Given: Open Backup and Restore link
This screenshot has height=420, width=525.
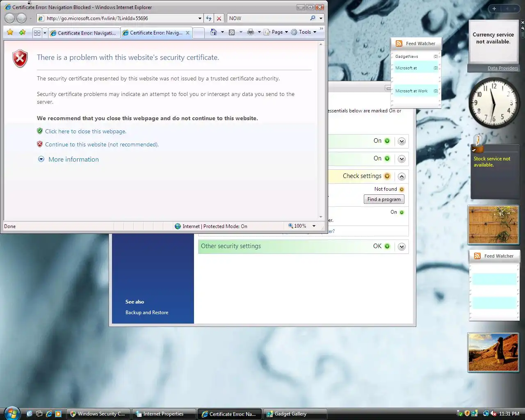Looking at the screenshot, I should (147, 313).
